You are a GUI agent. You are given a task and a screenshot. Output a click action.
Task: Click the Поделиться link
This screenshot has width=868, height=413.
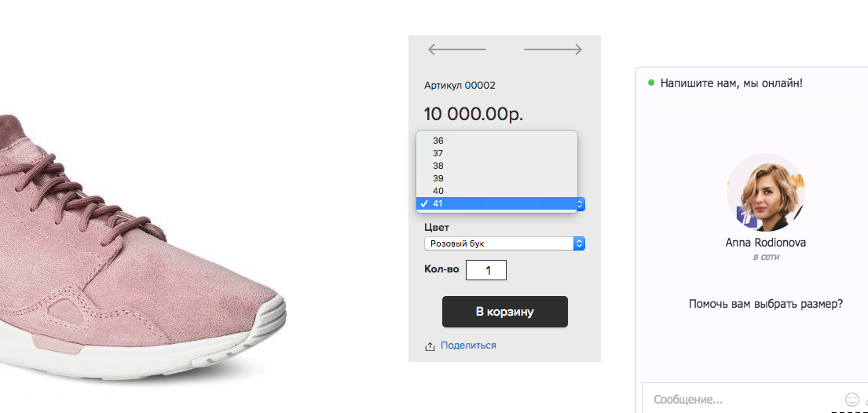pyautogui.click(x=468, y=345)
